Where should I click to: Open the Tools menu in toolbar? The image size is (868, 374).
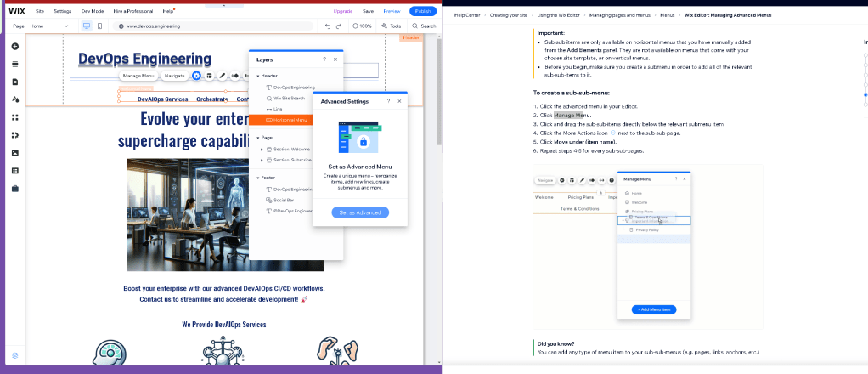pyautogui.click(x=392, y=26)
